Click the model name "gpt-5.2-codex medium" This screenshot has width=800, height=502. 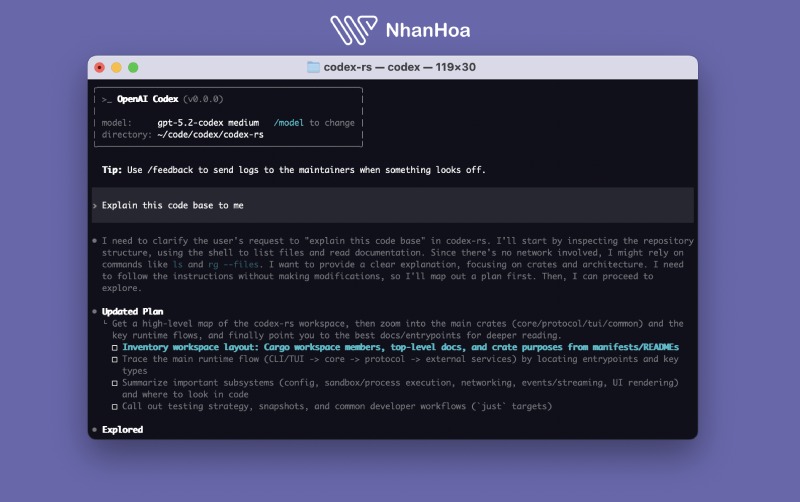pyautogui.click(x=208, y=123)
